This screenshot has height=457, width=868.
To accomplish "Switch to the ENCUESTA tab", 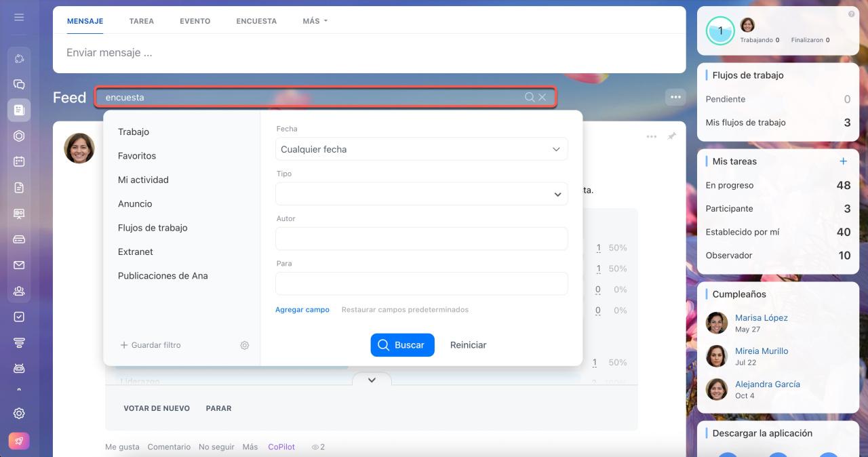I will coord(256,21).
